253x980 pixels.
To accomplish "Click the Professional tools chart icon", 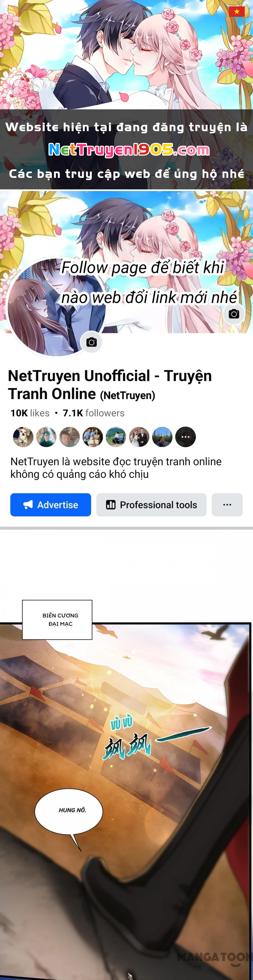I will [111, 504].
